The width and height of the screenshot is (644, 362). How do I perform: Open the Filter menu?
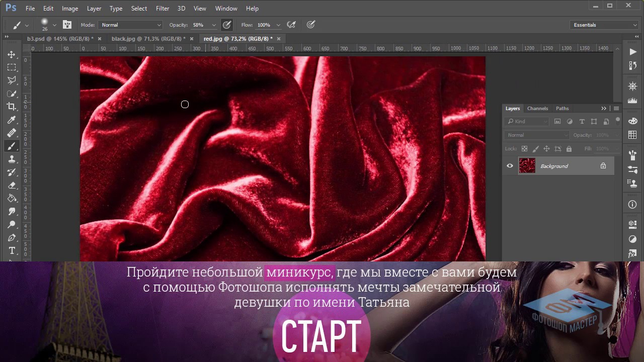click(163, 8)
